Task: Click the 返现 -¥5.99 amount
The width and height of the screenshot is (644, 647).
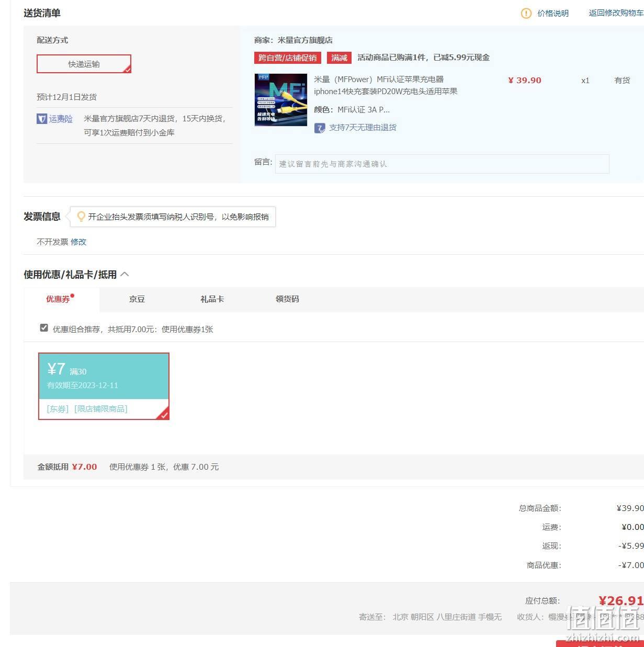Action: click(631, 546)
